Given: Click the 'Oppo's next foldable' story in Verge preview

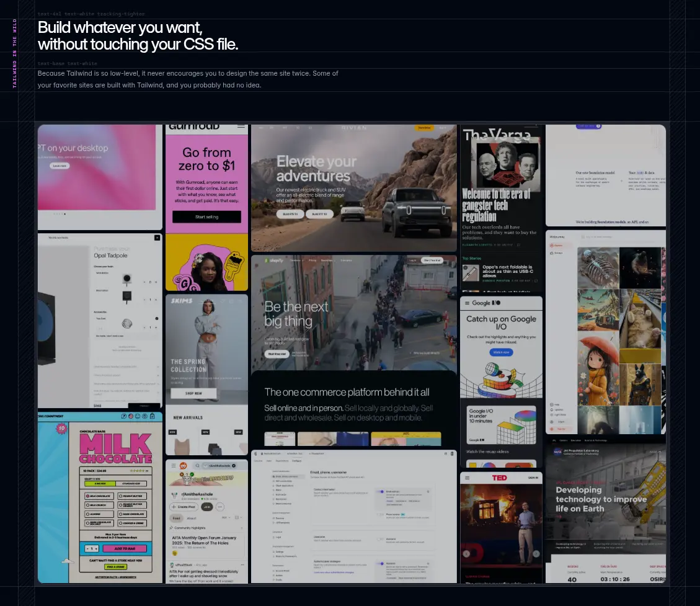Looking at the screenshot, I should click(500, 274).
